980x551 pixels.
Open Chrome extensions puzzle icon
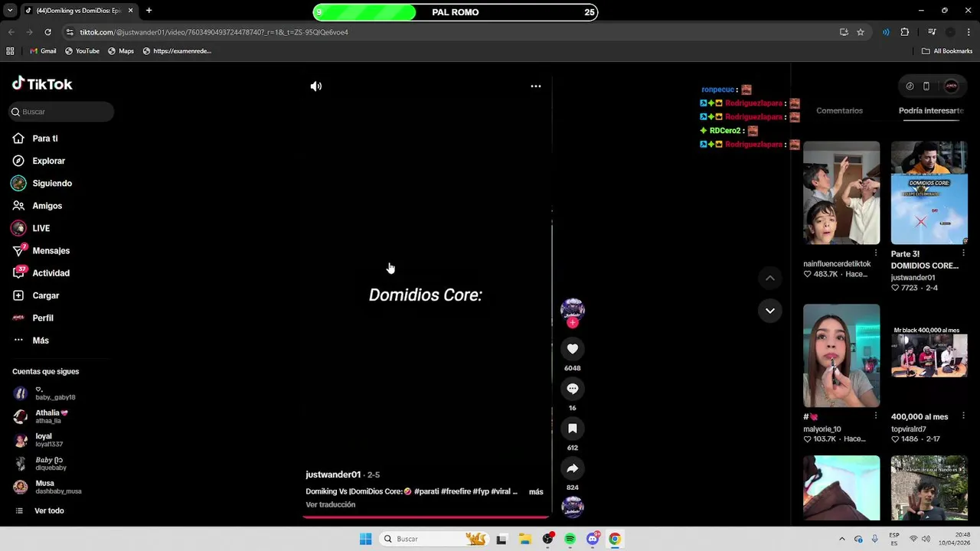pyautogui.click(x=905, y=32)
